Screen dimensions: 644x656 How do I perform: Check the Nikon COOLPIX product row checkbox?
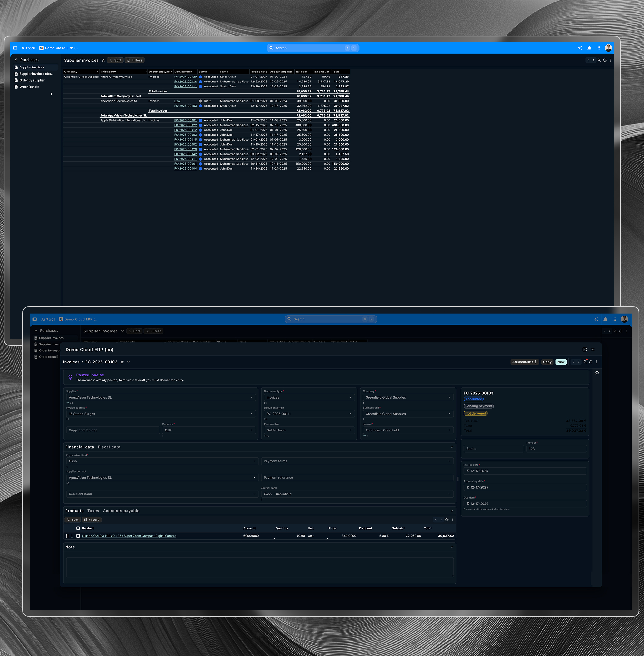[x=78, y=536]
